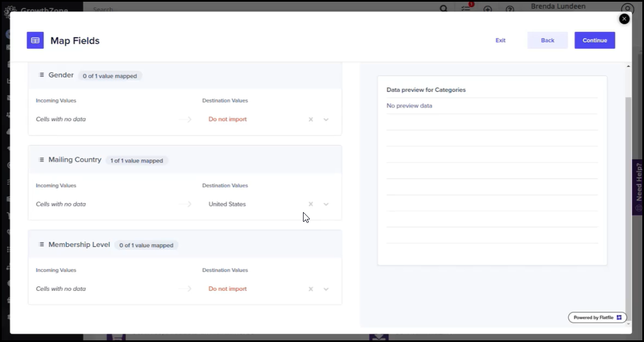
Task: Clear the Membership Level destination with X
Action: pyautogui.click(x=310, y=289)
